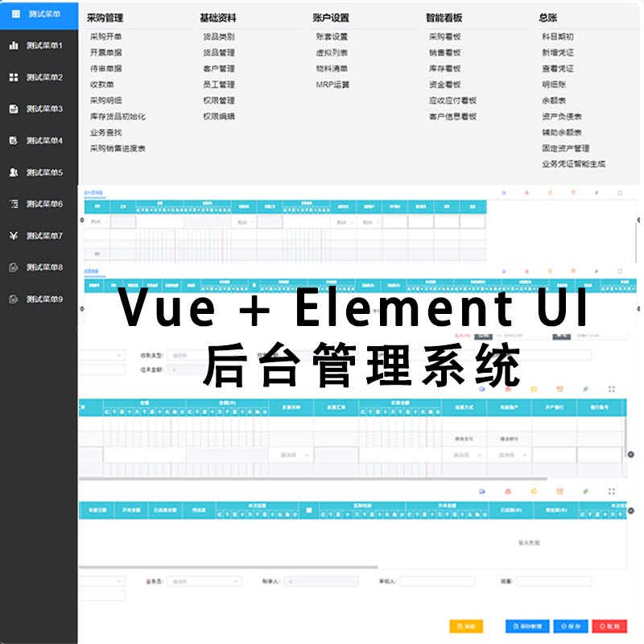Click the 审核人 input field
644x644 pixels.
tap(437, 581)
